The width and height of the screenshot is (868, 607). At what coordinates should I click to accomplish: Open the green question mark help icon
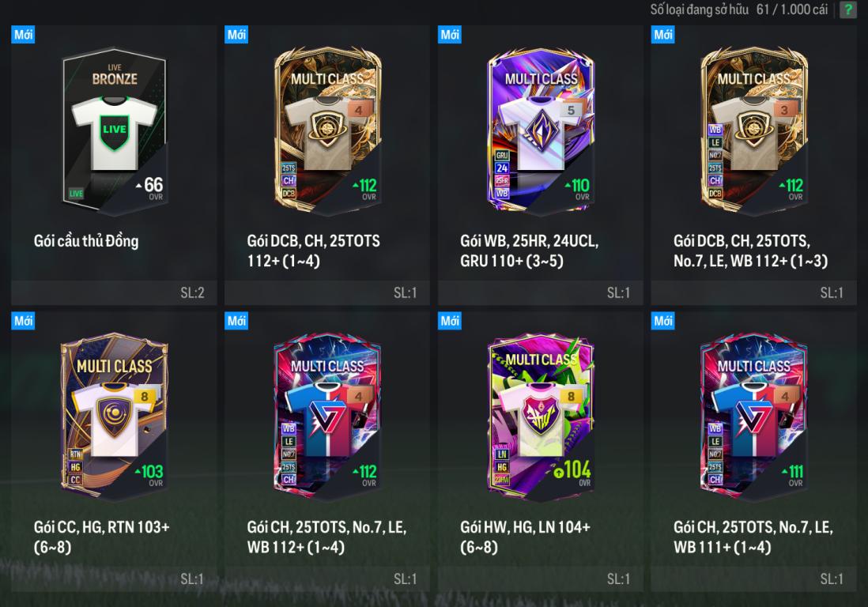point(847,9)
